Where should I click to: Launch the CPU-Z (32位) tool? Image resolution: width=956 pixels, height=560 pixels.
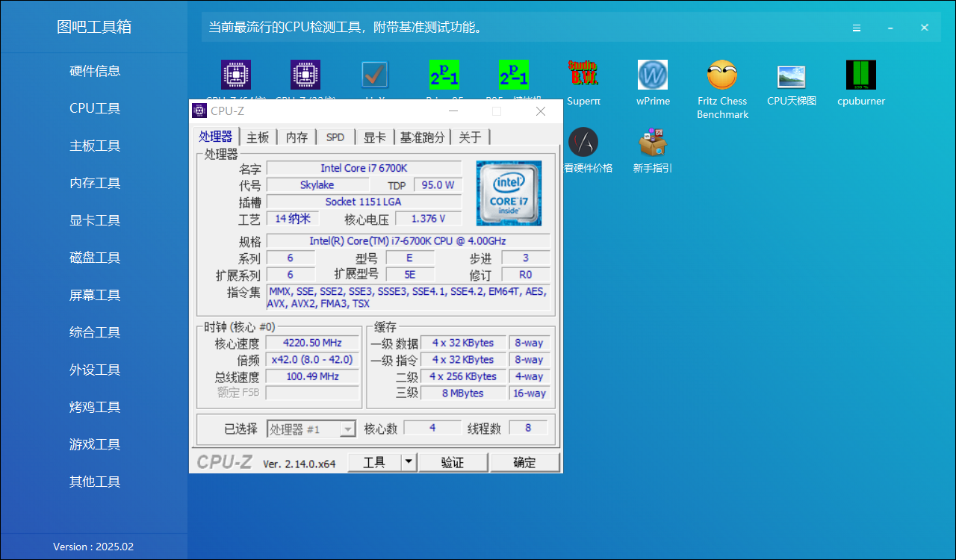tap(305, 75)
